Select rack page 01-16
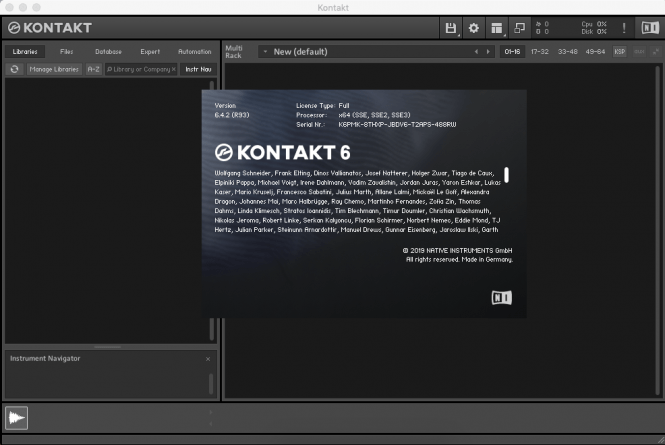The height and width of the screenshot is (445, 665). 512,52
